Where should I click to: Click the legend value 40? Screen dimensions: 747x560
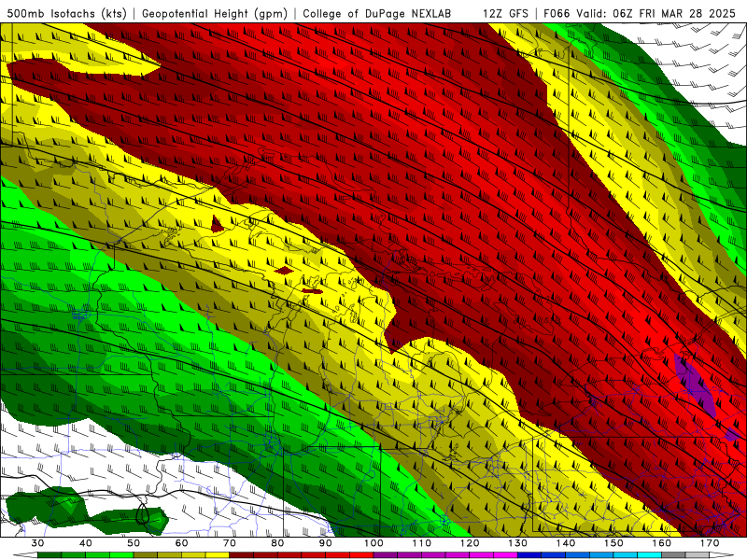point(86,543)
